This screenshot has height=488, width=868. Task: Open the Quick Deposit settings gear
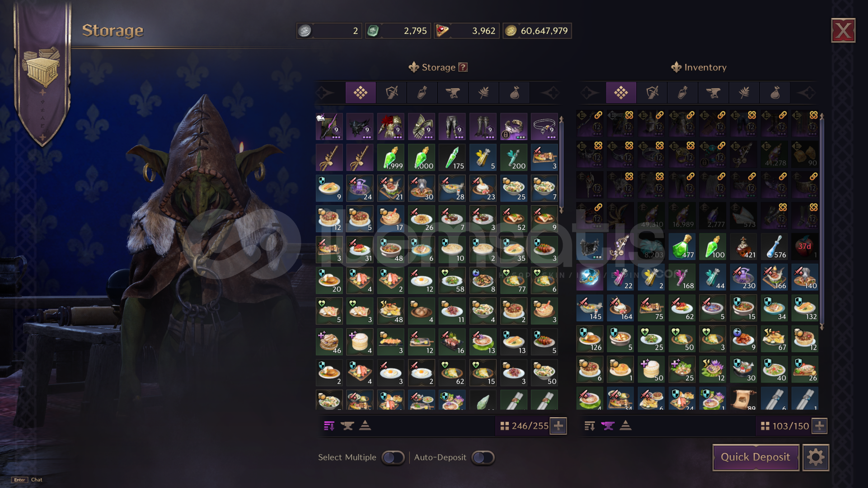click(816, 457)
